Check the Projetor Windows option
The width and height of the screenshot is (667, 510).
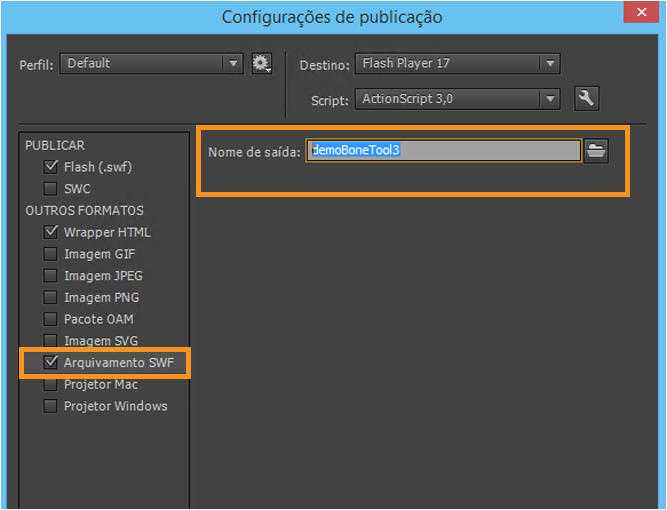point(51,406)
